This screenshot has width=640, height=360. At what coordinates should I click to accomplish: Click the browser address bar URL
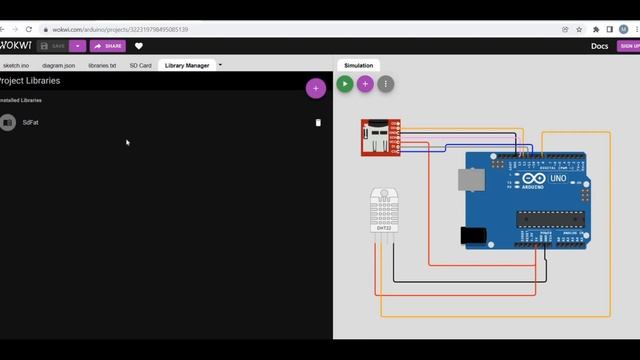tap(120, 29)
